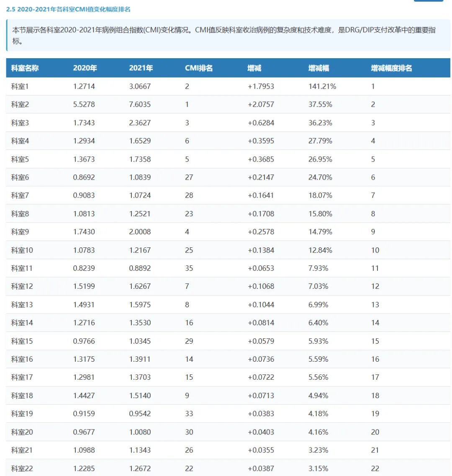
Task: Click the CMI排名 column header
Action: [x=199, y=68]
